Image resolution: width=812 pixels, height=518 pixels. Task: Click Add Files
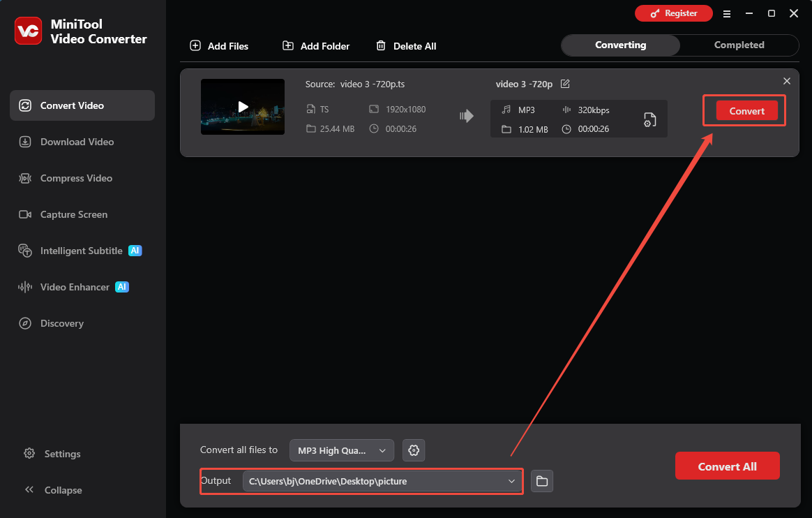click(219, 46)
